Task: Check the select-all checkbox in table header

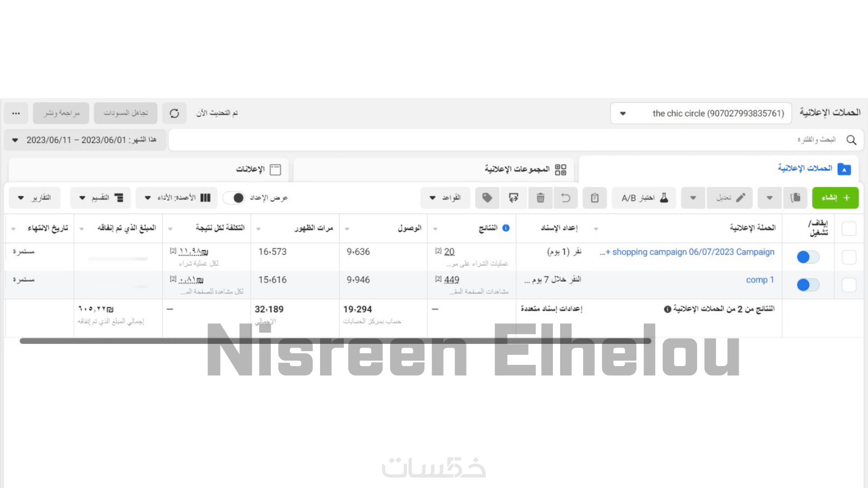Action: click(x=849, y=229)
